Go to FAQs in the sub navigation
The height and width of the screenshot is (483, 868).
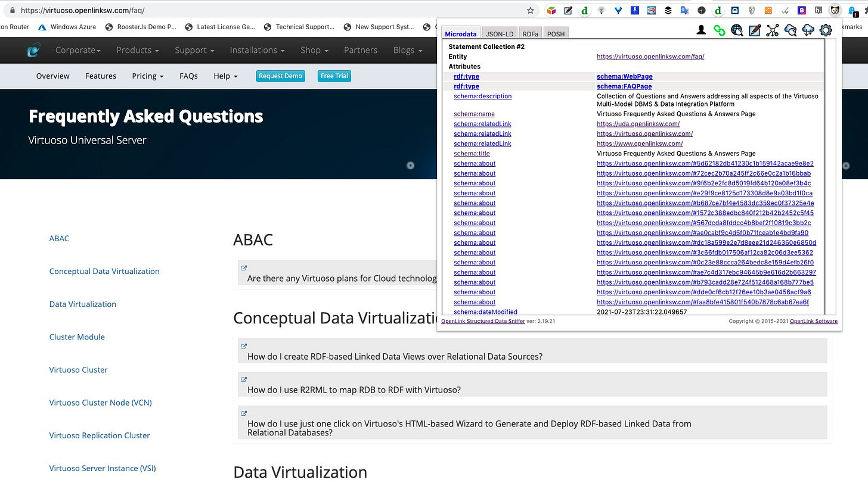pyautogui.click(x=188, y=76)
